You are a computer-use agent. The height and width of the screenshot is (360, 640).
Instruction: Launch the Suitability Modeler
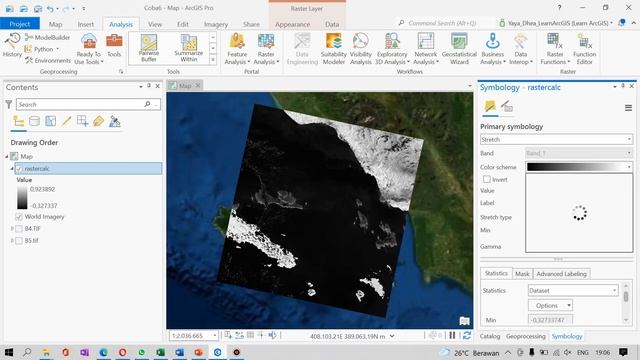coord(333,49)
